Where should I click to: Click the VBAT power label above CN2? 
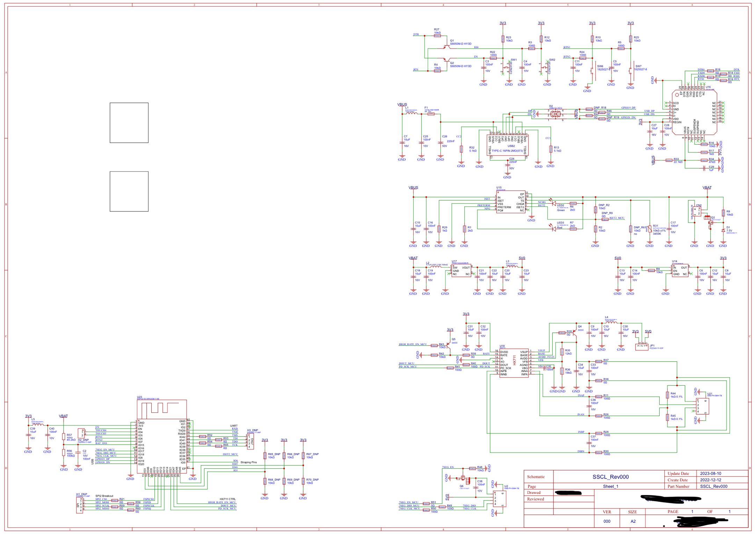click(707, 188)
